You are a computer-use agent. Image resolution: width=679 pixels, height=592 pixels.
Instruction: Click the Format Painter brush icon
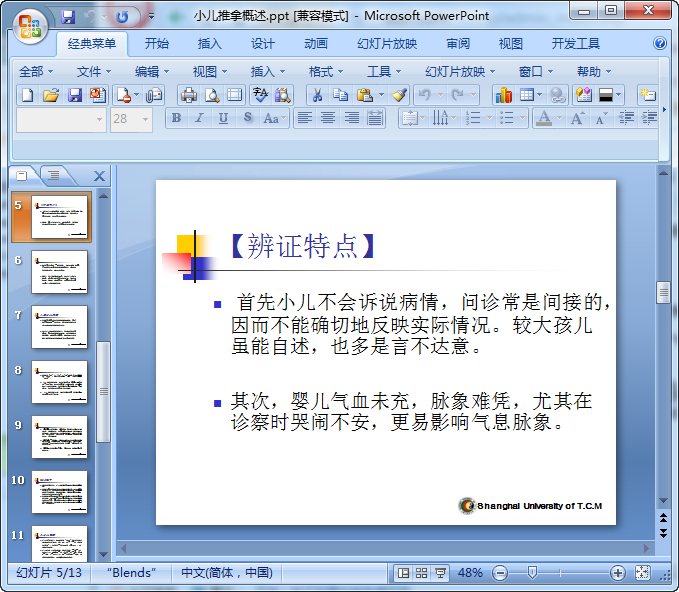coord(399,95)
